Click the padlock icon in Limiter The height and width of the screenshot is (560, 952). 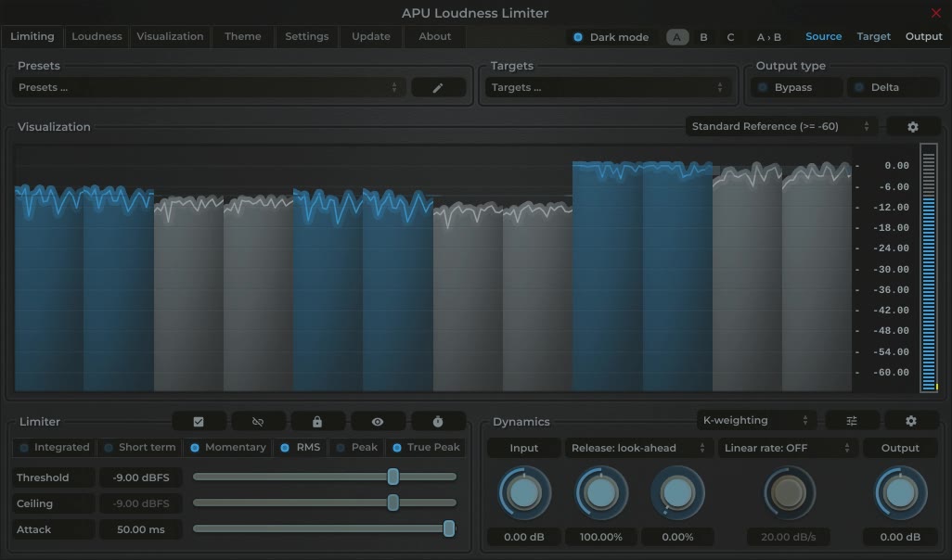(317, 422)
